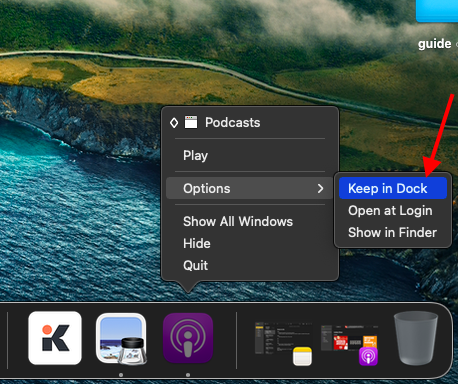
Task: Expand the Options submenu
Action: point(250,188)
